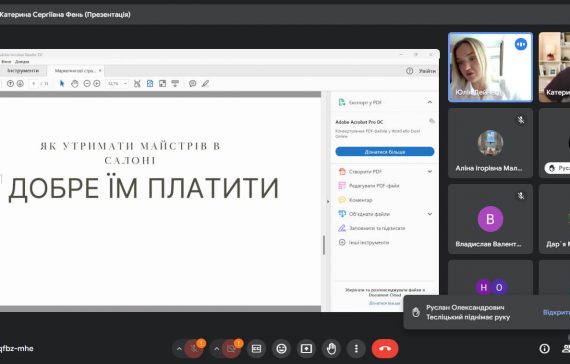The width and height of the screenshot is (570, 364).
Task: Toggle the microphone mute button
Action: pos(194,349)
